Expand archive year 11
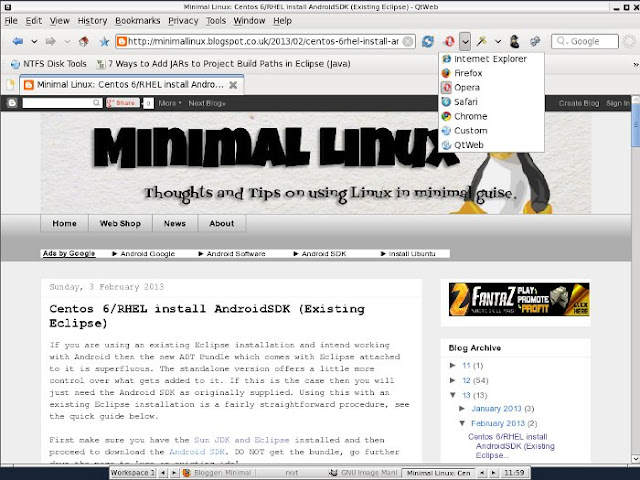Viewport: 640px width, 480px height. 453,365
